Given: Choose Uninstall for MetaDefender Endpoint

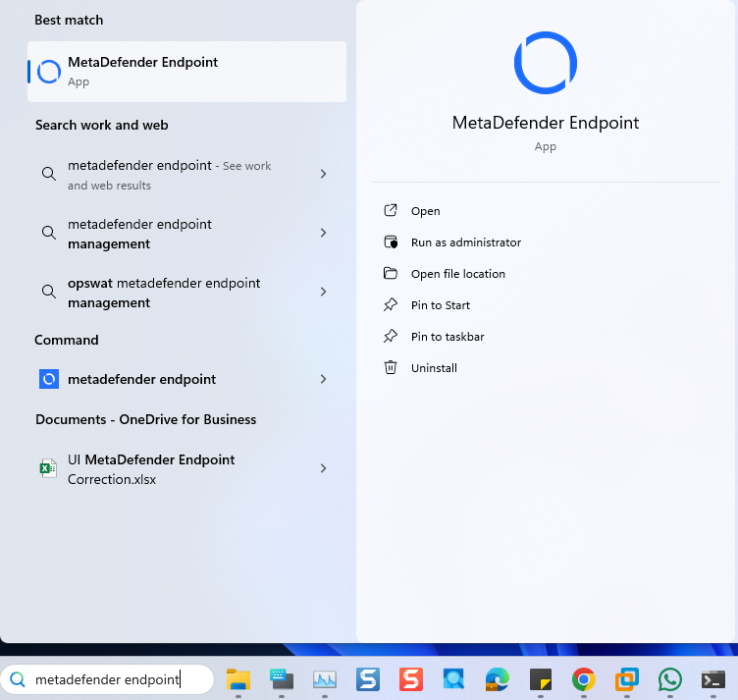Looking at the screenshot, I should [434, 368].
